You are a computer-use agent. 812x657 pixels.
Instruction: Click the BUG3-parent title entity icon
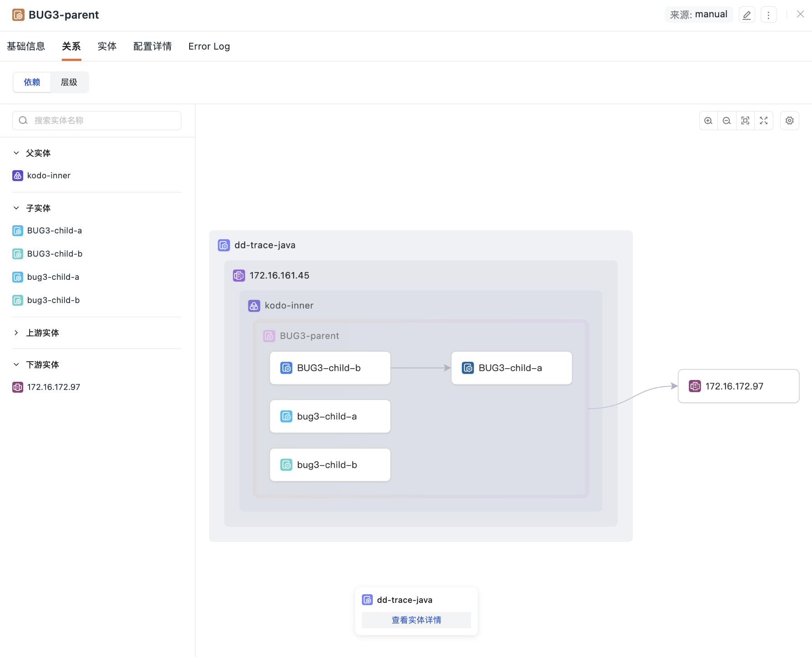[18, 15]
